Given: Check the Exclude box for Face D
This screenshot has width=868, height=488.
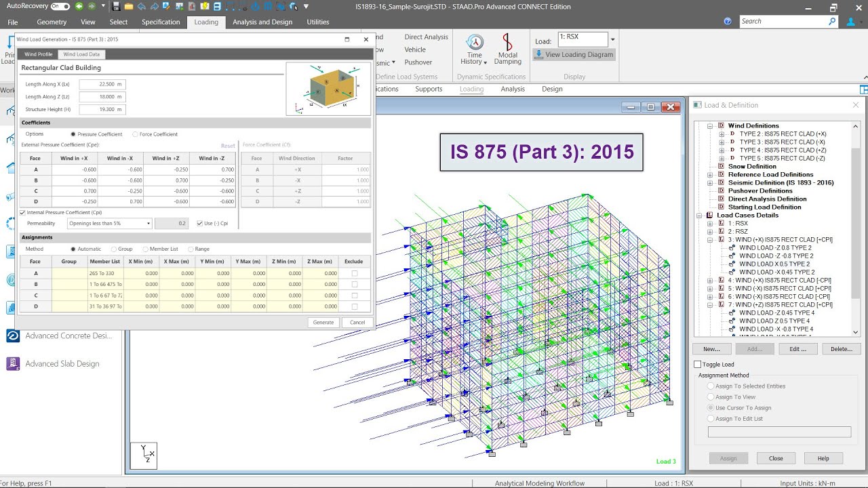Looking at the screenshot, I should click(x=355, y=306).
